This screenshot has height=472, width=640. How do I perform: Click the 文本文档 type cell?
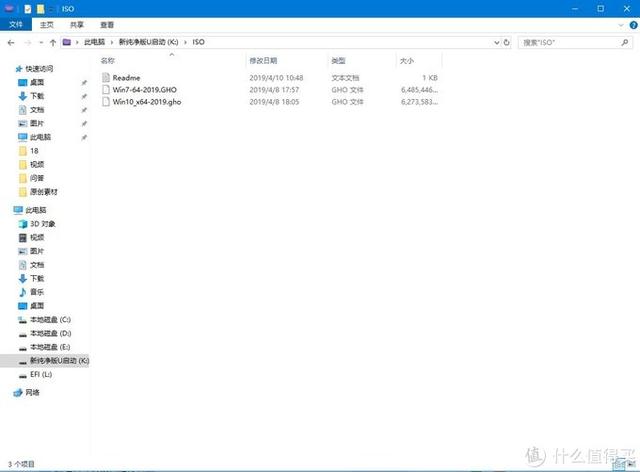click(x=345, y=78)
